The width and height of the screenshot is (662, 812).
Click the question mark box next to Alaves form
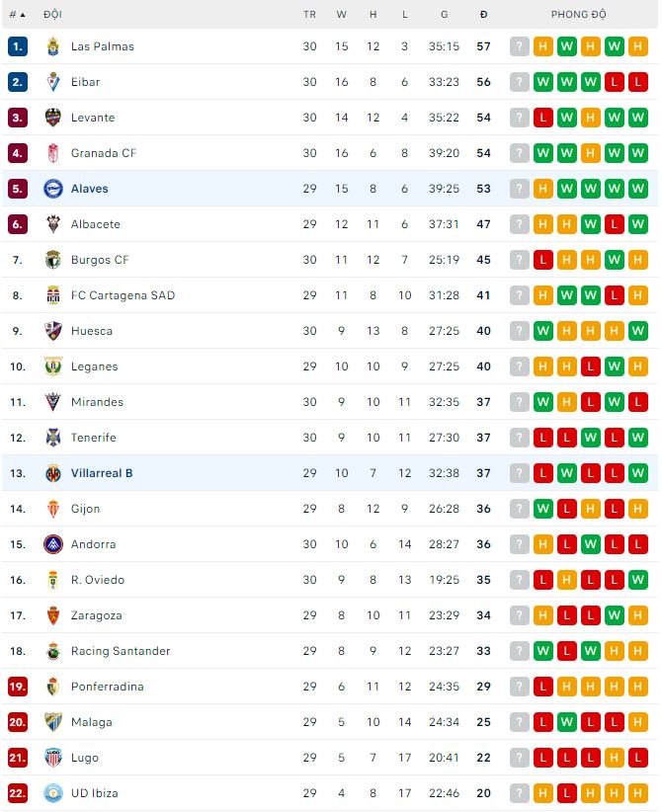[x=519, y=189]
